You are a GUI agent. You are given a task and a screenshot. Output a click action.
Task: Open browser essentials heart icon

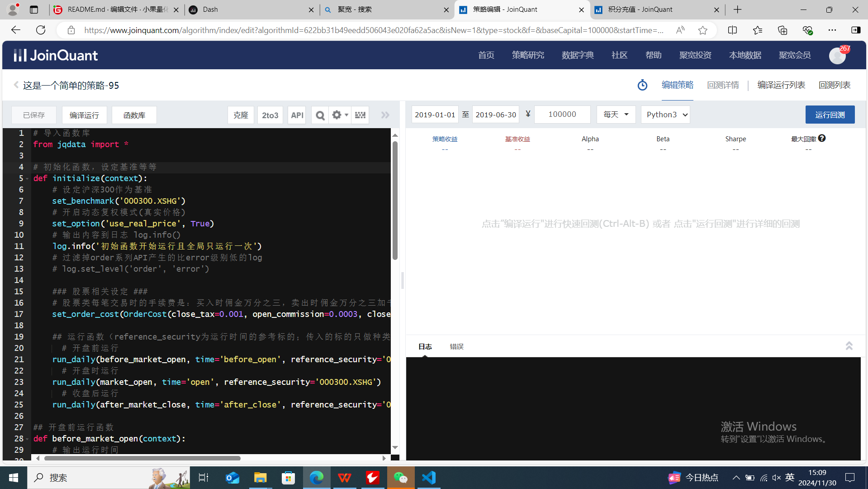(807, 30)
